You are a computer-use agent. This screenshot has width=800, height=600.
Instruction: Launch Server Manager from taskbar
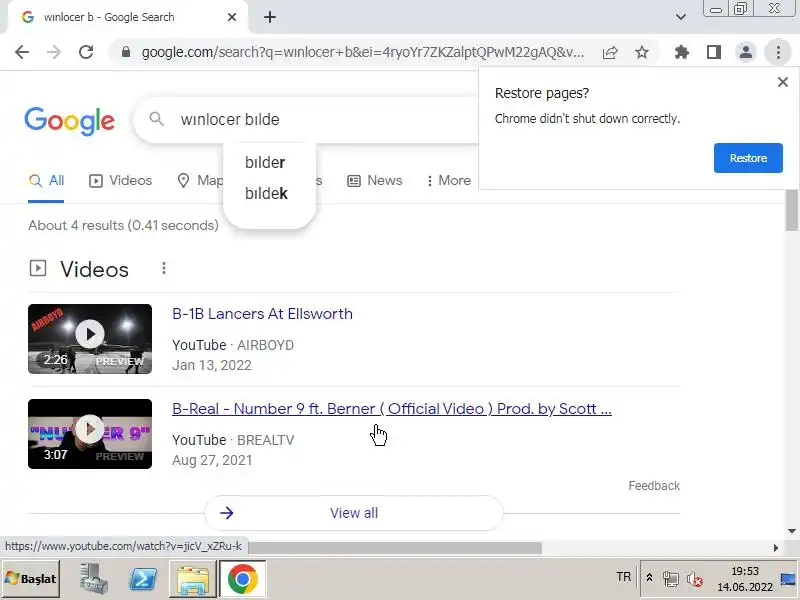tap(94, 579)
